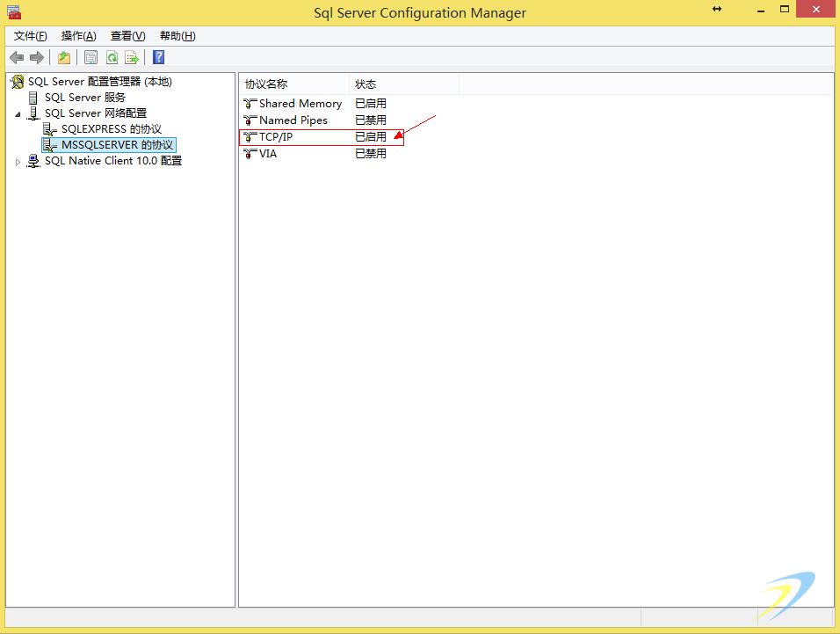Expand the SQL Native Client 10.0 配置 node
The image size is (840, 634).
click(x=18, y=162)
